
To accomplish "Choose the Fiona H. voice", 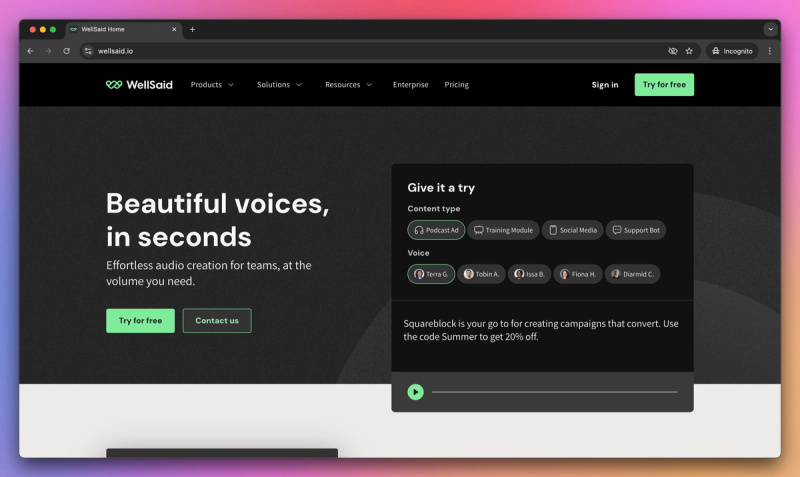I will 578,274.
